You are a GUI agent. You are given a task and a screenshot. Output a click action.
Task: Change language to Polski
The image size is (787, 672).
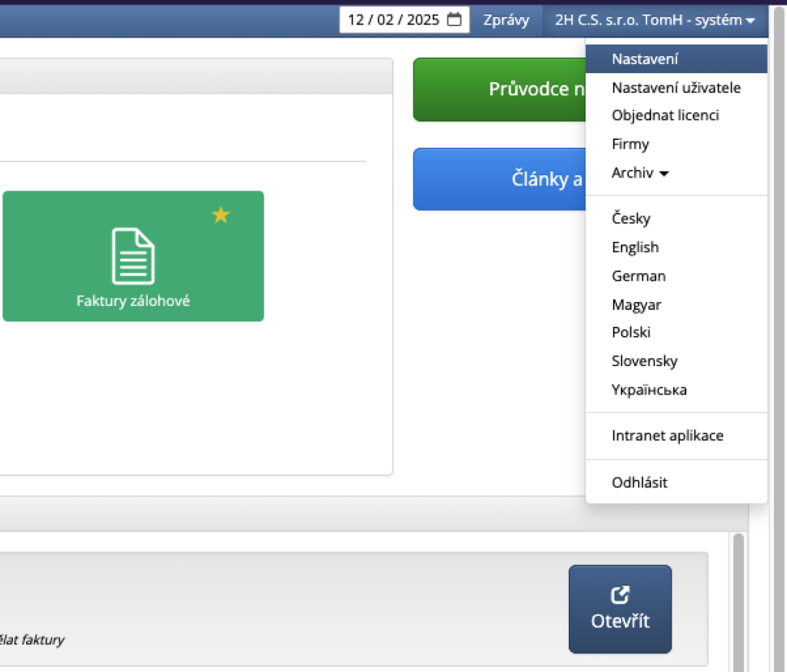[x=631, y=332]
